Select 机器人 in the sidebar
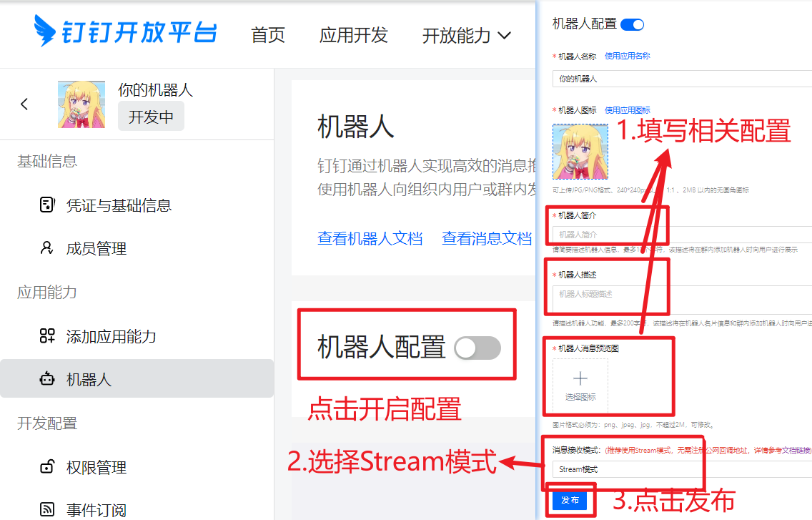Screen dimensions: 812x520 point(137,379)
